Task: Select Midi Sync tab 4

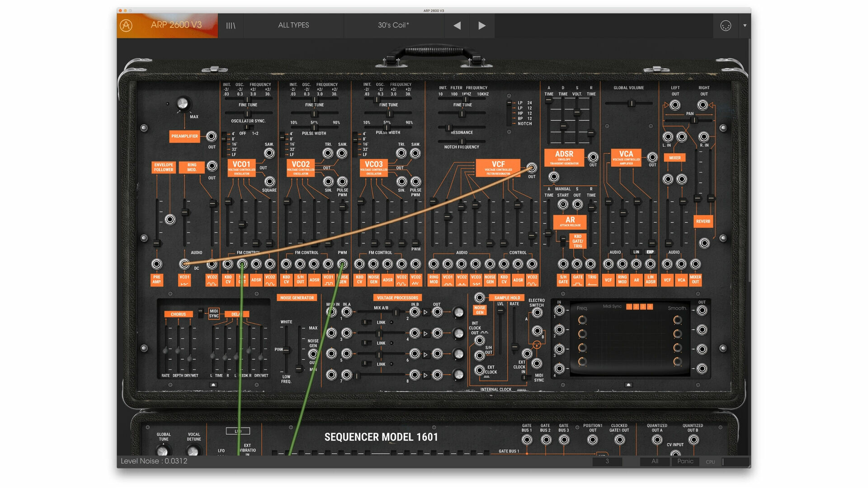Action: pyautogui.click(x=650, y=307)
